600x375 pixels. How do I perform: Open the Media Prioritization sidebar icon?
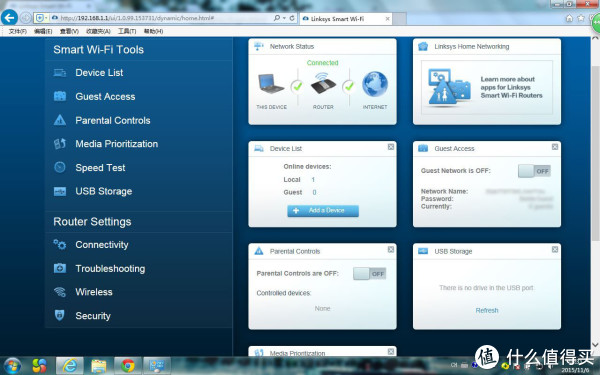point(60,144)
